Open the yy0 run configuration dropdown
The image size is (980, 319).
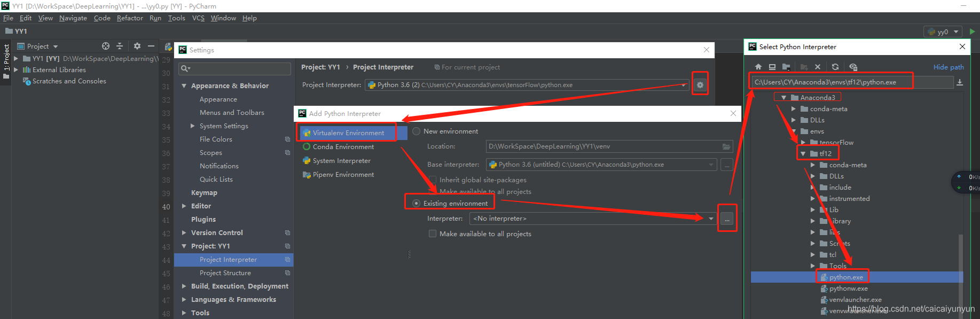point(957,32)
